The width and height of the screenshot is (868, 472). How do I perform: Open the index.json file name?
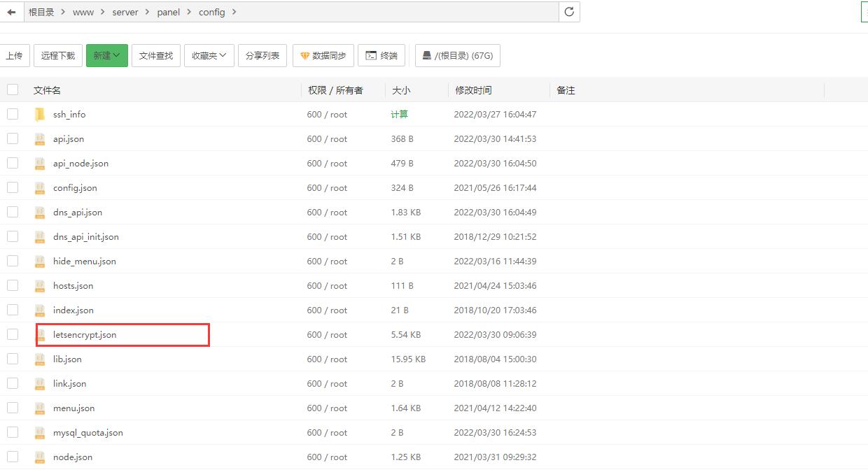coord(73,310)
